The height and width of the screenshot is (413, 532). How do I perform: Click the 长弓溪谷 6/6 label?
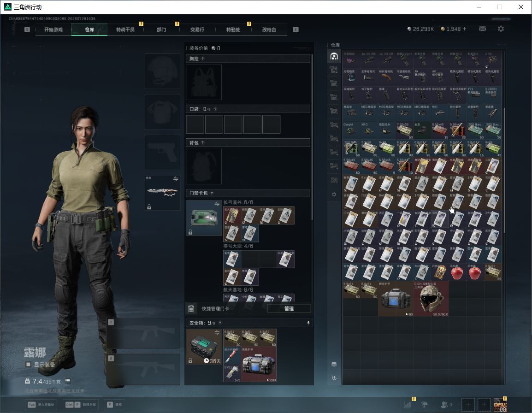click(238, 202)
